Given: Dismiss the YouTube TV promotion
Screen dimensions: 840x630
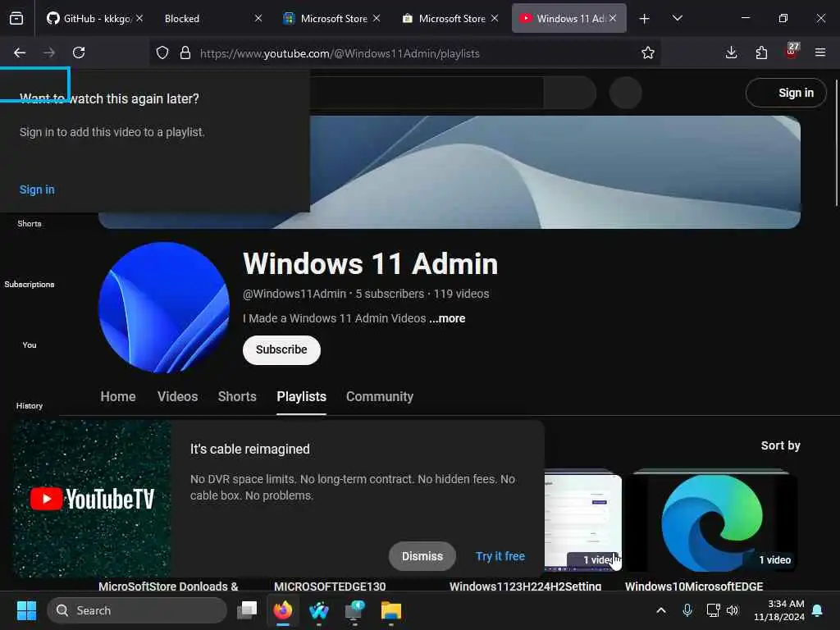Looking at the screenshot, I should click(x=422, y=556).
